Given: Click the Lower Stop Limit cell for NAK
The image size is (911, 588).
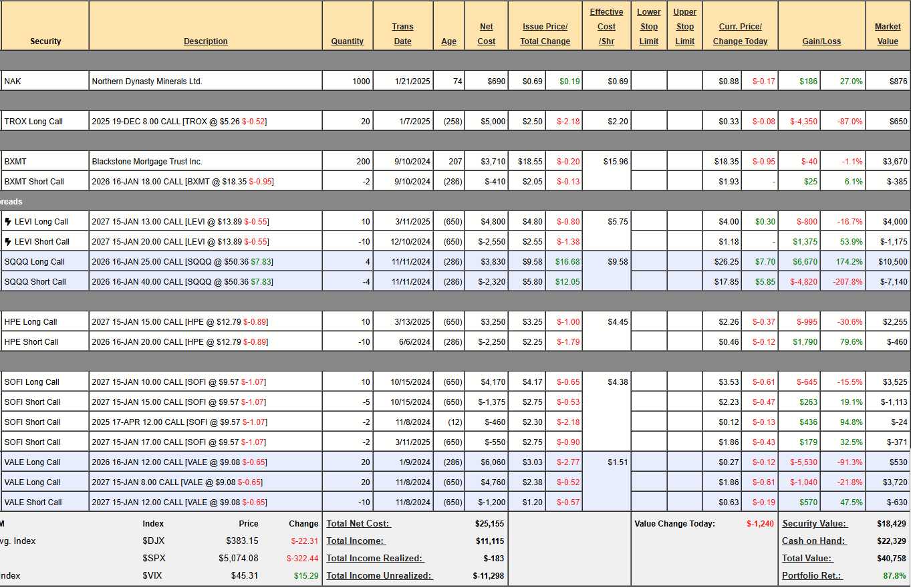Looking at the screenshot, I should click(648, 82).
